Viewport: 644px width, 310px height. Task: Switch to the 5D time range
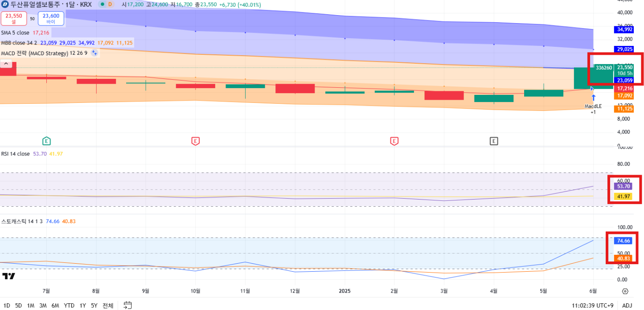point(18,306)
